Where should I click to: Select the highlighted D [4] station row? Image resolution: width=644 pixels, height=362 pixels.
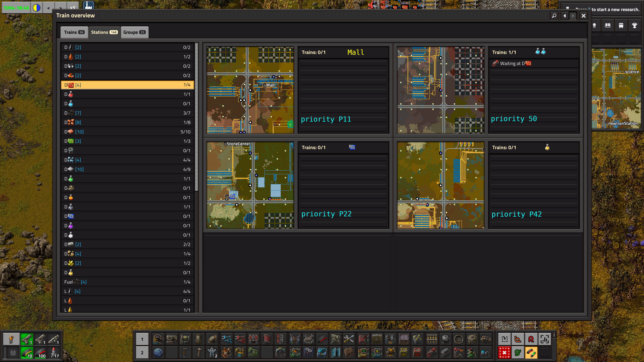pos(127,85)
